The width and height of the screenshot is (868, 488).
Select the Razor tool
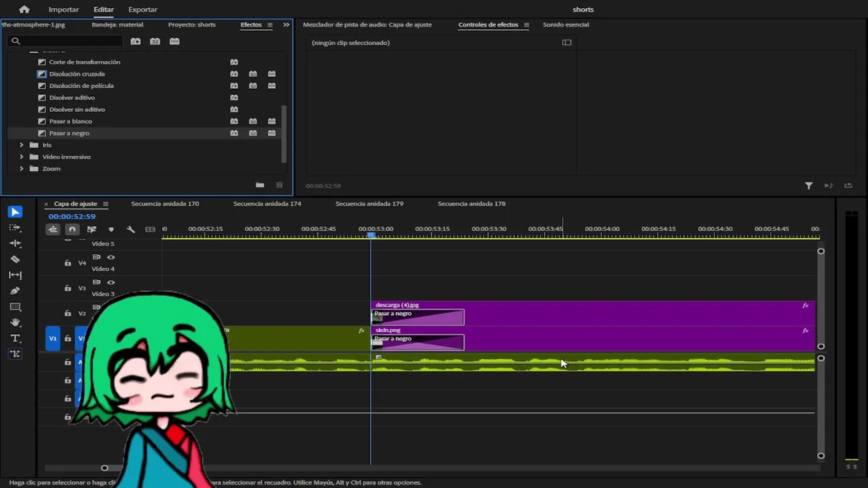[x=15, y=259]
